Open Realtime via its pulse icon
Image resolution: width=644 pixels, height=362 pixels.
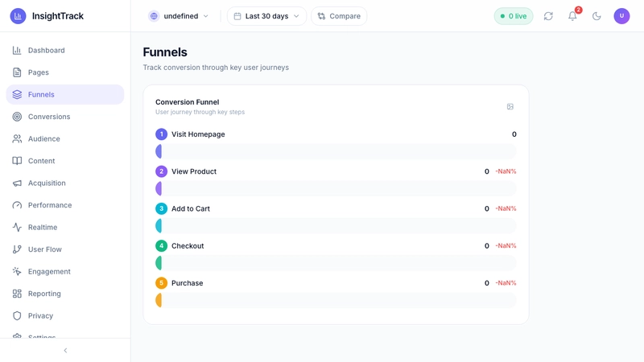coord(17,228)
